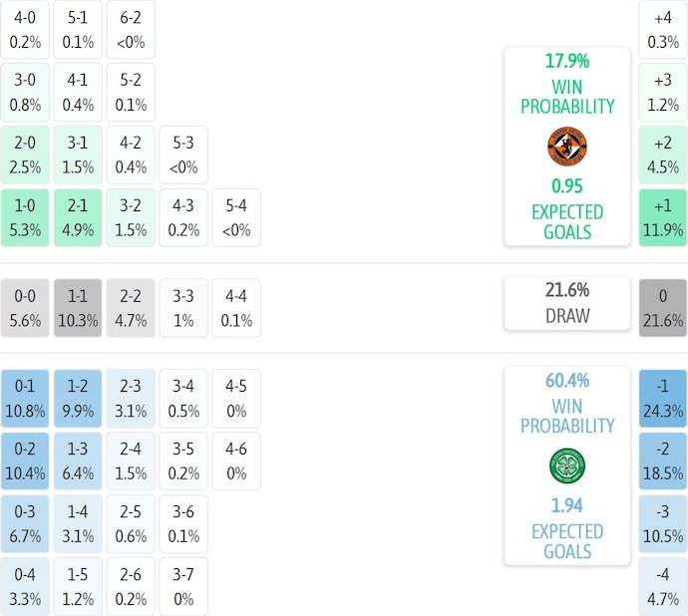Viewport: 688px width, 616px height.
Task: Click the 17.9% win probability text
Action: (566, 61)
